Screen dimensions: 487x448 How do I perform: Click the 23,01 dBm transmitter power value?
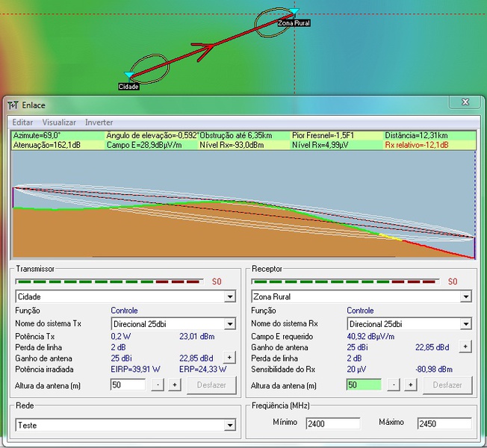[196, 336]
